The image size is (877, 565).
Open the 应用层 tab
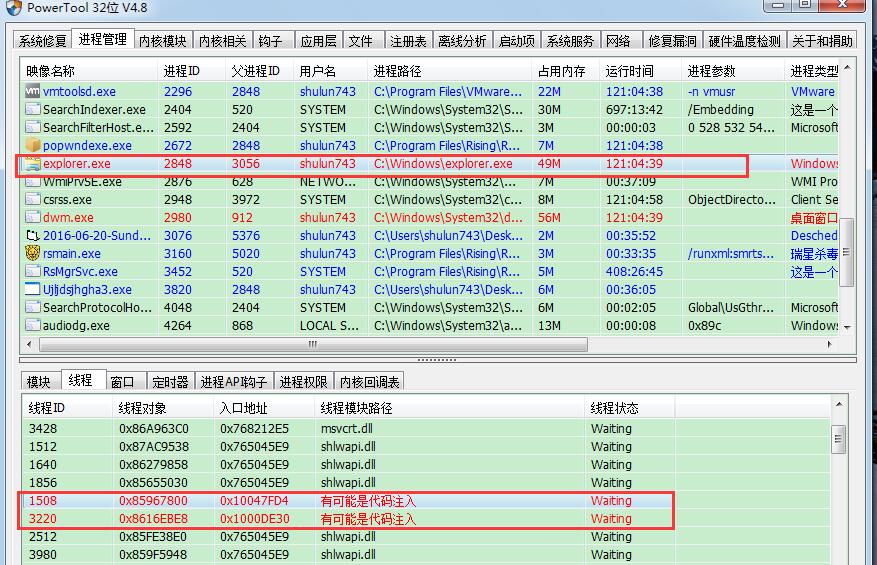[318, 41]
